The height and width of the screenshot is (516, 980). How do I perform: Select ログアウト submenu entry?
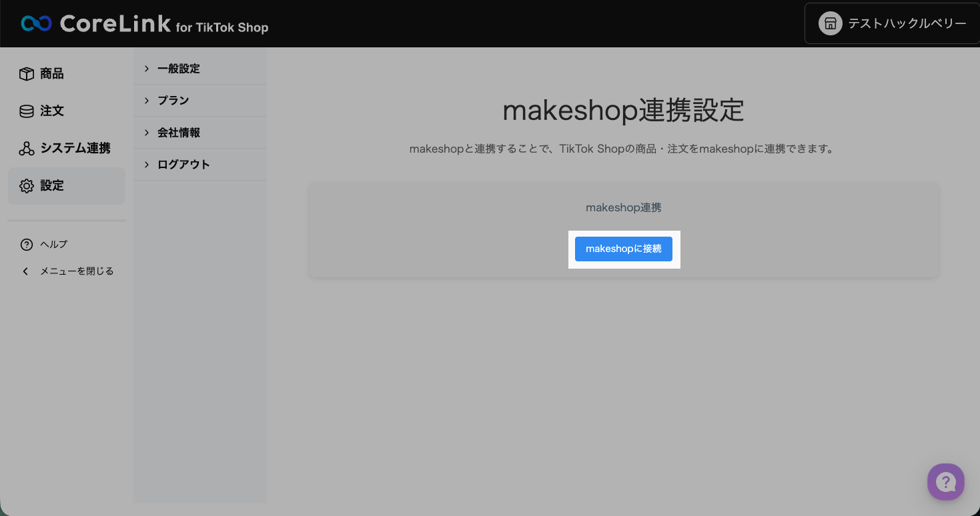(x=200, y=165)
